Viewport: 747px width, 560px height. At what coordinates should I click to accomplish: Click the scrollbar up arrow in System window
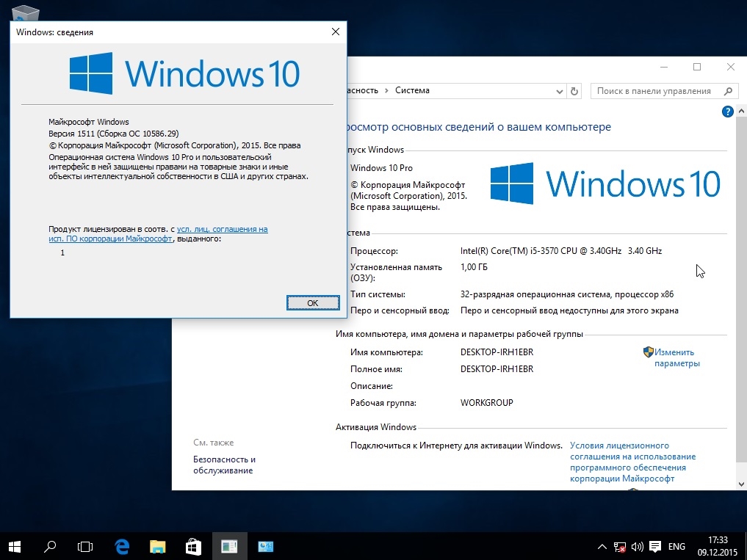click(x=741, y=111)
